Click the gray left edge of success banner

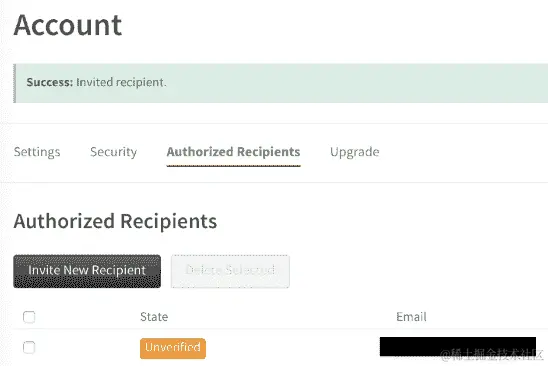pos(14,83)
